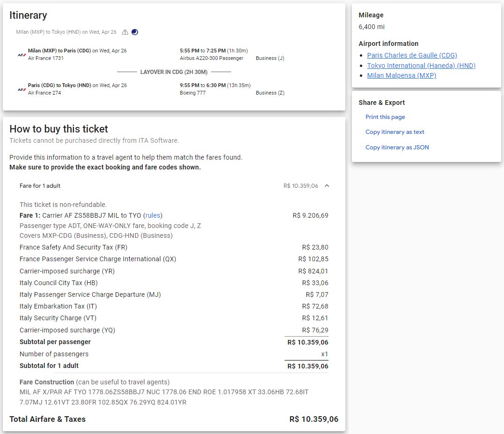Click the 'Fare Construction' heading
Screen dimensions: 504x434
pos(47,382)
